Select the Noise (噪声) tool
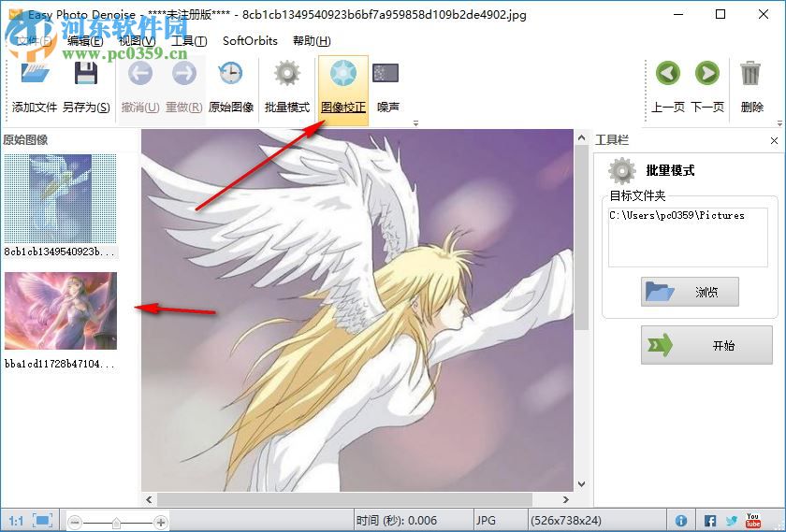Image resolution: width=786 pixels, height=532 pixels. coord(386,73)
